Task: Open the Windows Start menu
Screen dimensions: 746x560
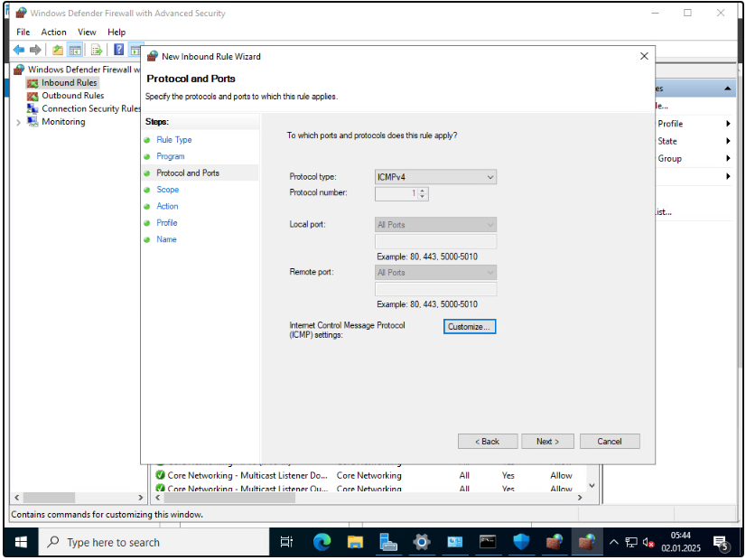Action: pyautogui.click(x=21, y=542)
